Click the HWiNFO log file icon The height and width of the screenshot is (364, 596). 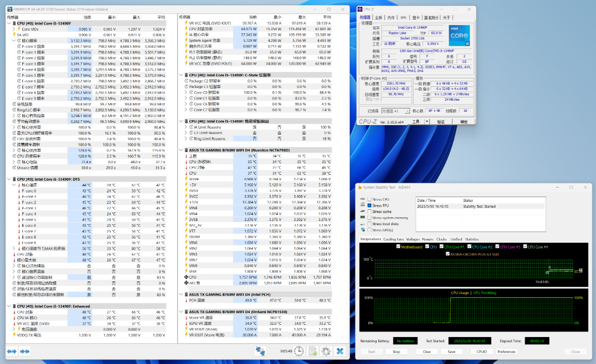(x=313, y=351)
